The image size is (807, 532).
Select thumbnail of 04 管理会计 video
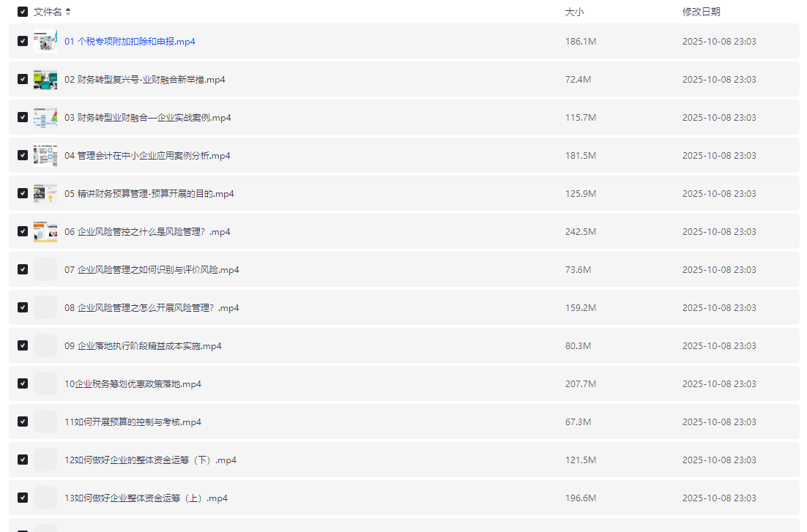(x=45, y=156)
